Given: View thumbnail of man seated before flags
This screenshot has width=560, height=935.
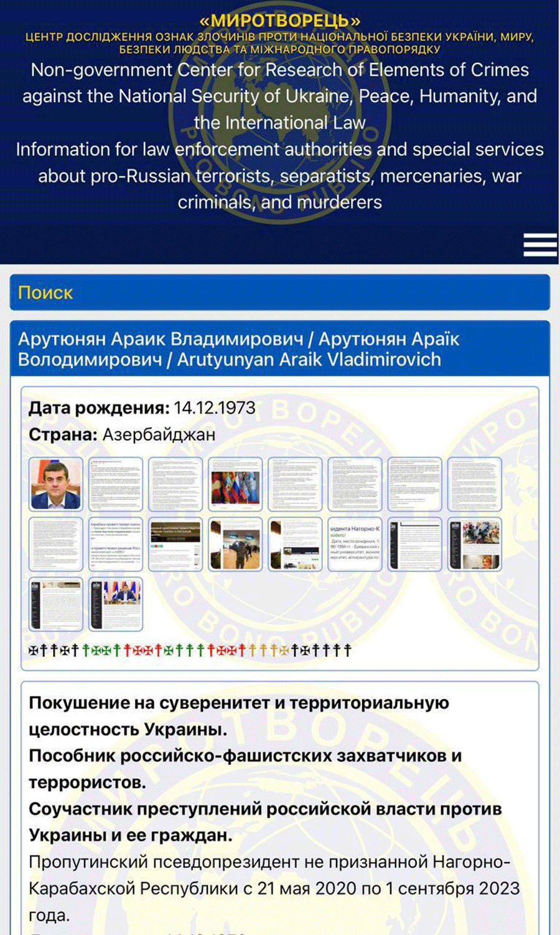Looking at the screenshot, I should (116, 604).
